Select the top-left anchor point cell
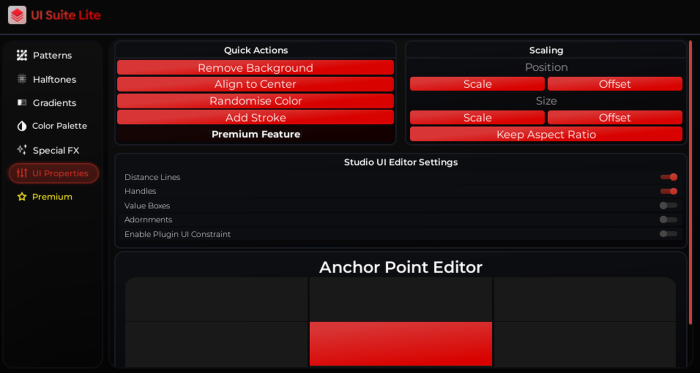This screenshot has width=700, height=373. [216, 299]
